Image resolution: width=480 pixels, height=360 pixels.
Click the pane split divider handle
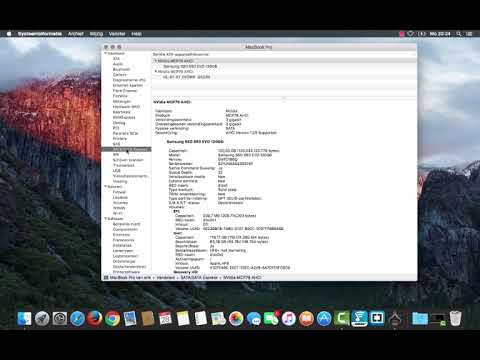(284, 98)
